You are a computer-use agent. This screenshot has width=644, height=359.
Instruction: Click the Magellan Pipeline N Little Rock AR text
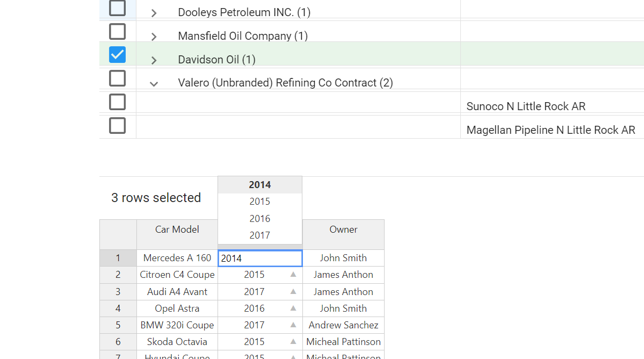click(551, 130)
